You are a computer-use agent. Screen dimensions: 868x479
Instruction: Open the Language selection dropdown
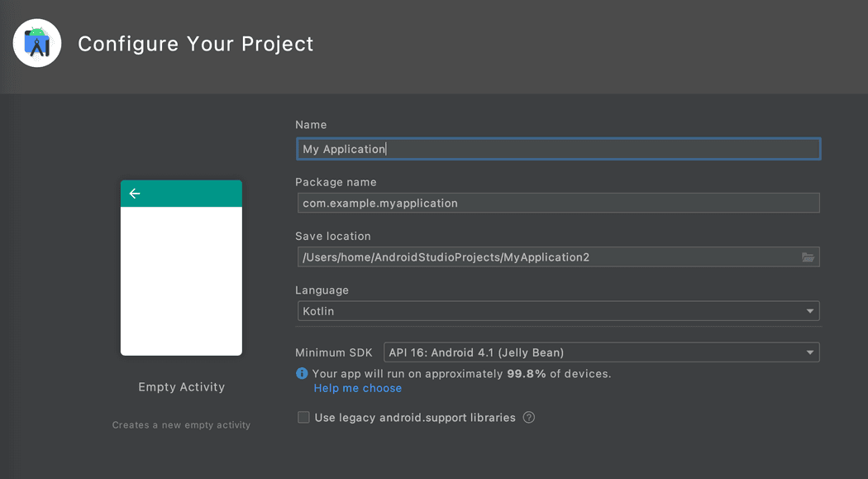coord(558,311)
